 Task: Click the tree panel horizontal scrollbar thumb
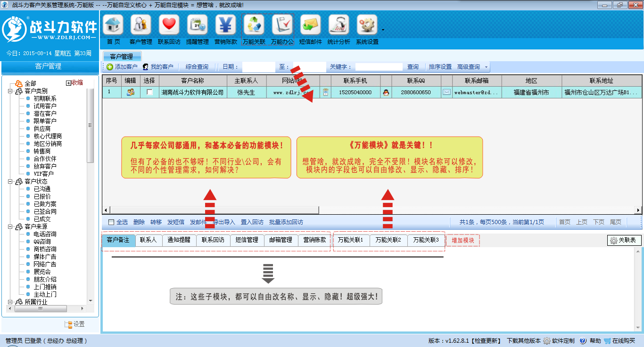coord(40,309)
